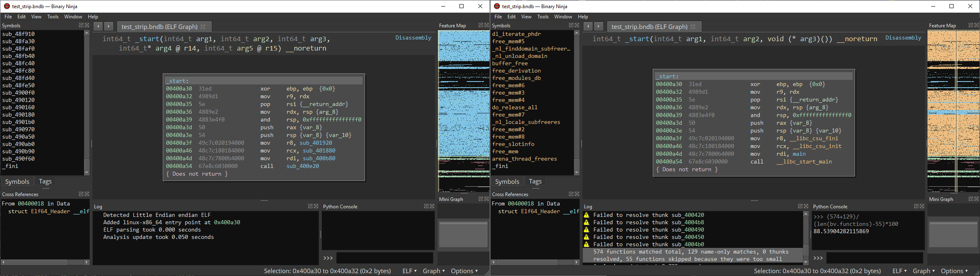Select sub_48fc80 in the left Symbols list
Viewport: 980px width, 276px height.
click(18, 71)
